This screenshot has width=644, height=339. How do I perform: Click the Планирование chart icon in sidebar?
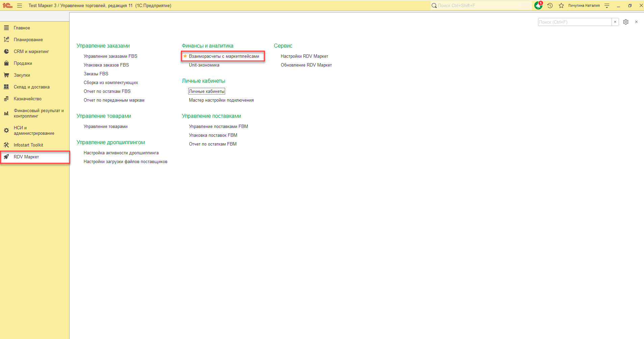(x=6, y=40)
